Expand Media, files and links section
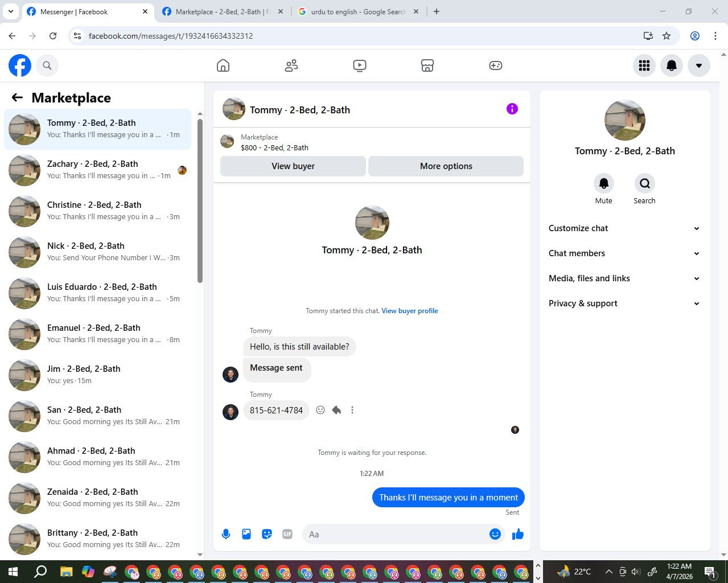 pos(624,278)
